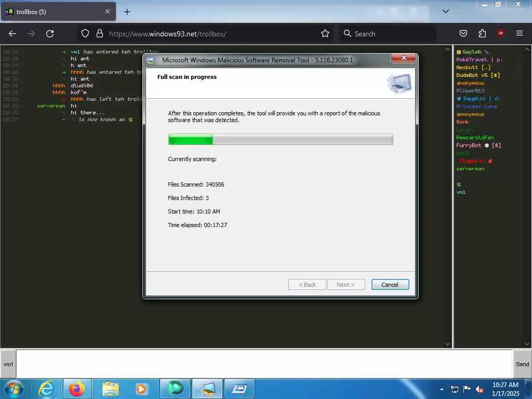
Task: Open the green globe taskbar app
Action: [x=176, y=389]
